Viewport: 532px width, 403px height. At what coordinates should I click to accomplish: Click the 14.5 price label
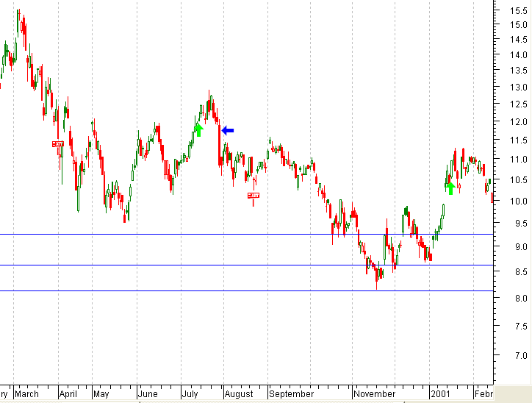tap(519, 40)
